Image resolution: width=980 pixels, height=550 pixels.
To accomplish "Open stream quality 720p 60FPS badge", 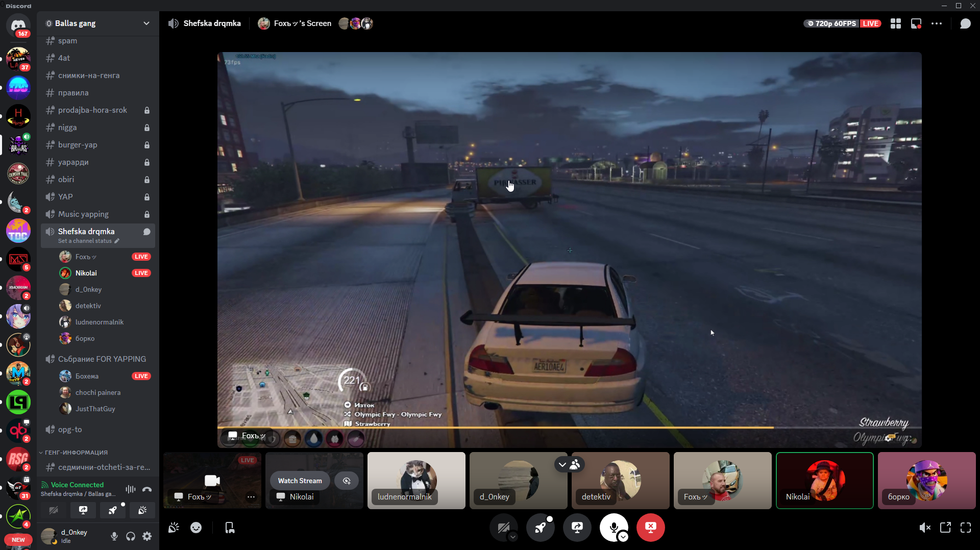I will (x=831, y=23).
